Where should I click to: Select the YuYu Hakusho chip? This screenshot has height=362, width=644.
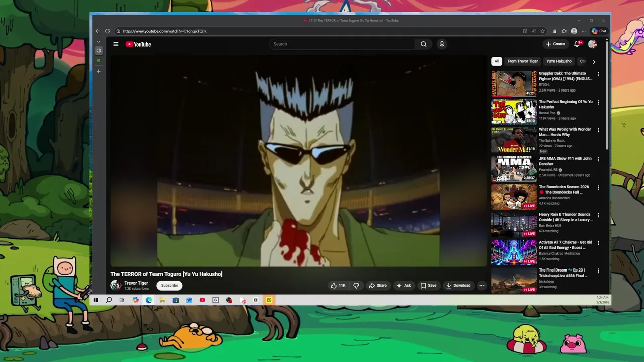coord(559,61)
